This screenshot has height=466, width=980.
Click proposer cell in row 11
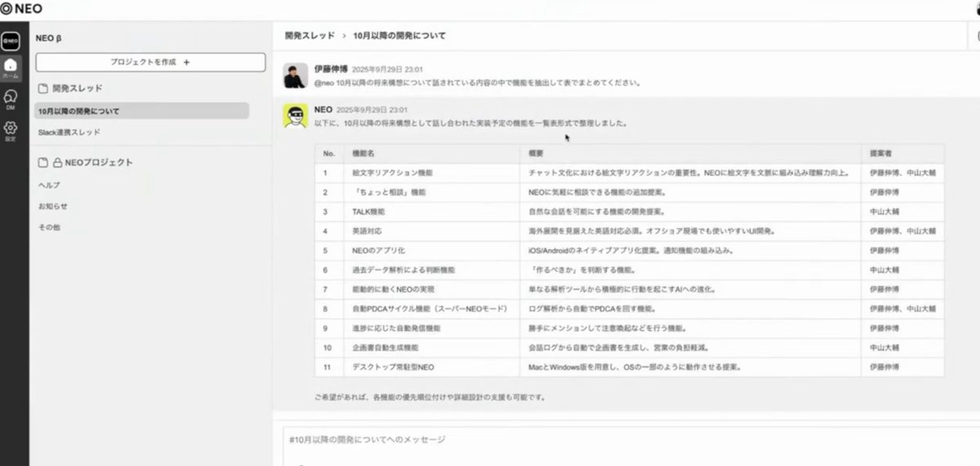coord(902,367)
